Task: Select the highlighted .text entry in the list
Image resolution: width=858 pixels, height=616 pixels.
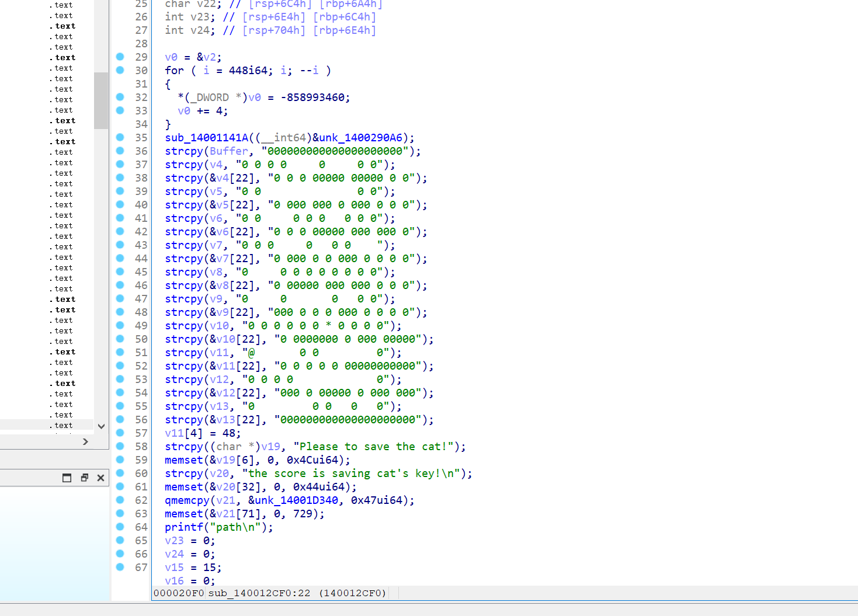Action: click(61, 425)
